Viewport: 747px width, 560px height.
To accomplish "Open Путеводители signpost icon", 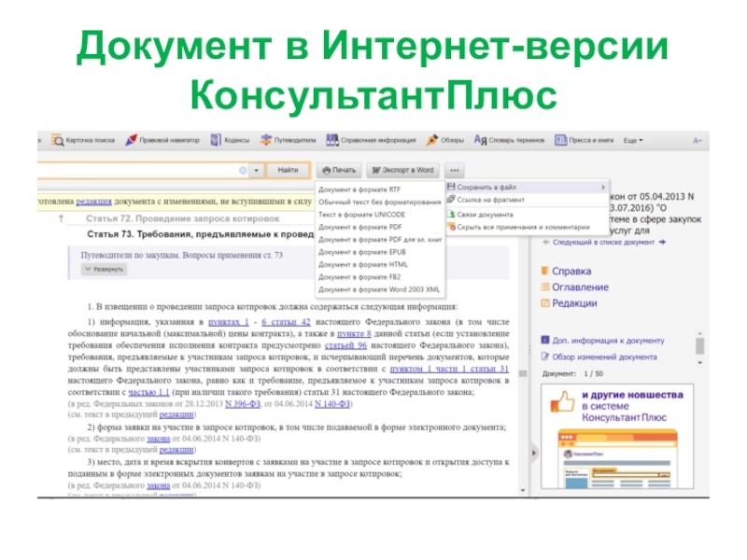I will (265, 140).
